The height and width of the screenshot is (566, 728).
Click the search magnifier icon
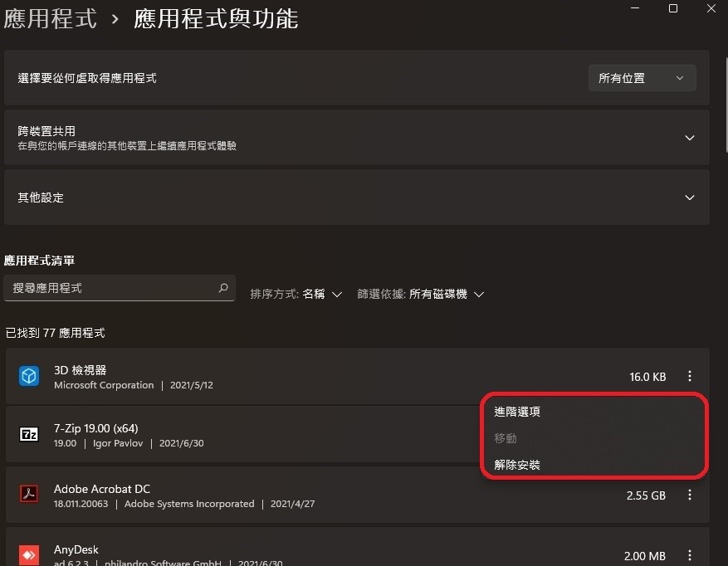223,288
